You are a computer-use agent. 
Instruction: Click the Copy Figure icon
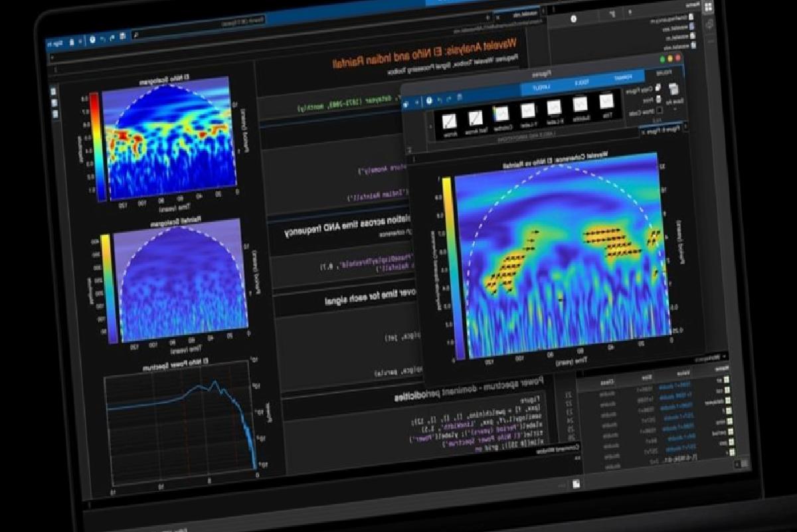(658, 88)
